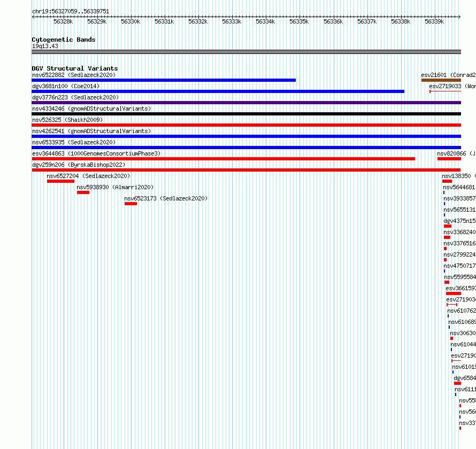Click the 56331k ruler tick label
The width and height of the screenshot is (476, 449).
164,21
